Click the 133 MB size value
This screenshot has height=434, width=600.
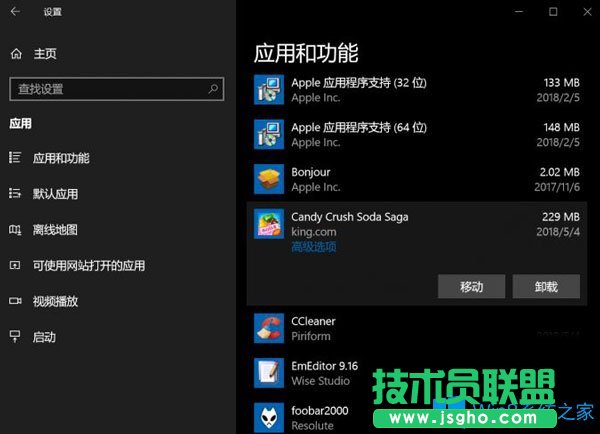pyautogui.click(x=562, y=83)
